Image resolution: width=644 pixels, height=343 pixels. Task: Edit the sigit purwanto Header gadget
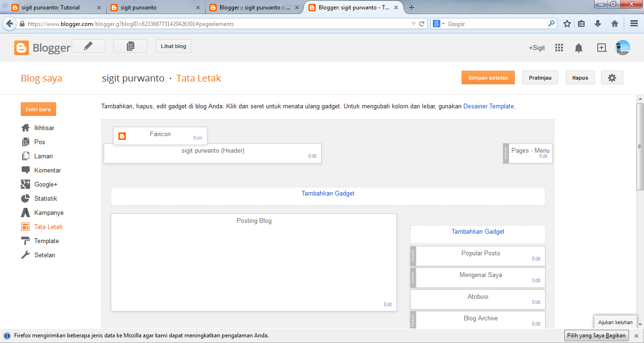(x=312, y=156)
